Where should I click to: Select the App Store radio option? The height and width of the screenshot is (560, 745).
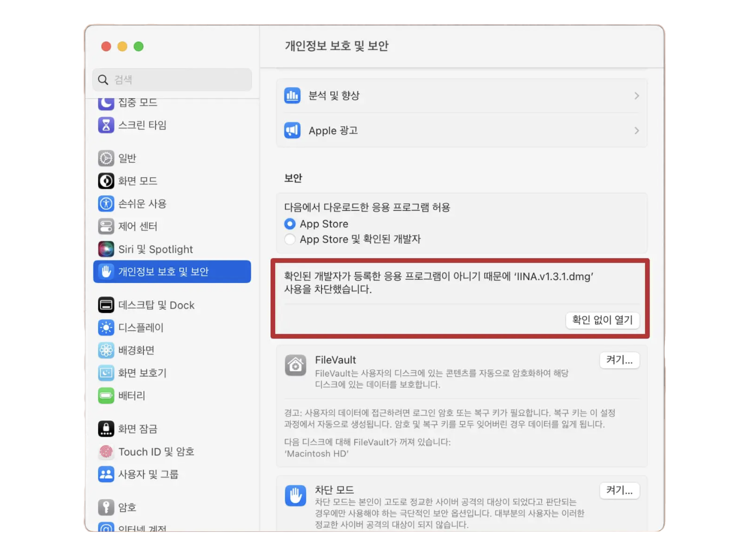[x=290, y=224]
